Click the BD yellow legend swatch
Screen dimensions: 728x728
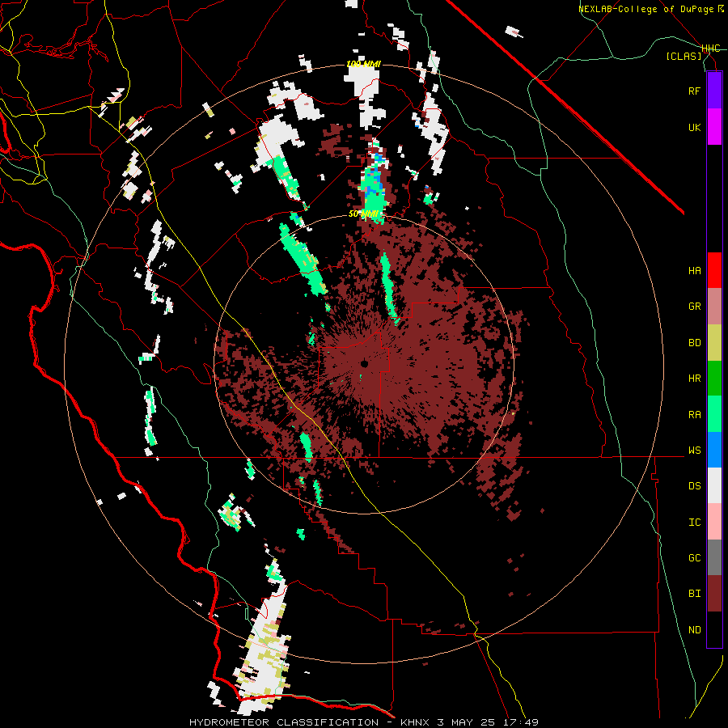tap(714, 342)
